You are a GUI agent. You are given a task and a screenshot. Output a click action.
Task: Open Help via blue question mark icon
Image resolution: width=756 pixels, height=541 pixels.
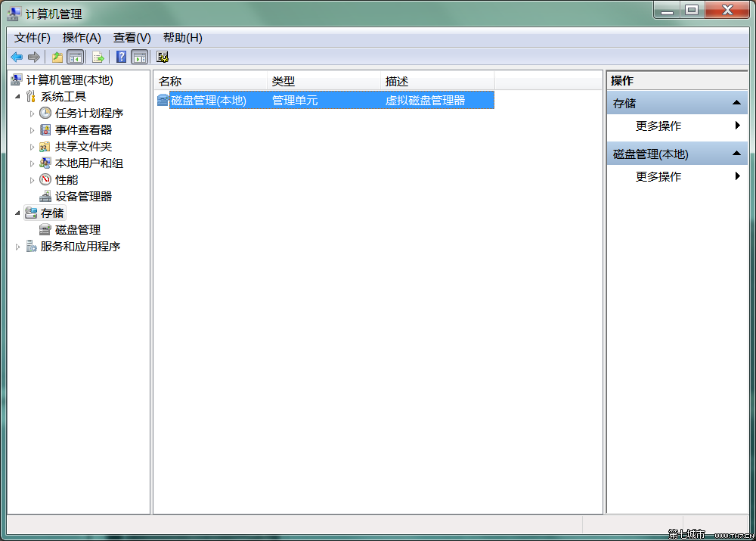[122, 58]
